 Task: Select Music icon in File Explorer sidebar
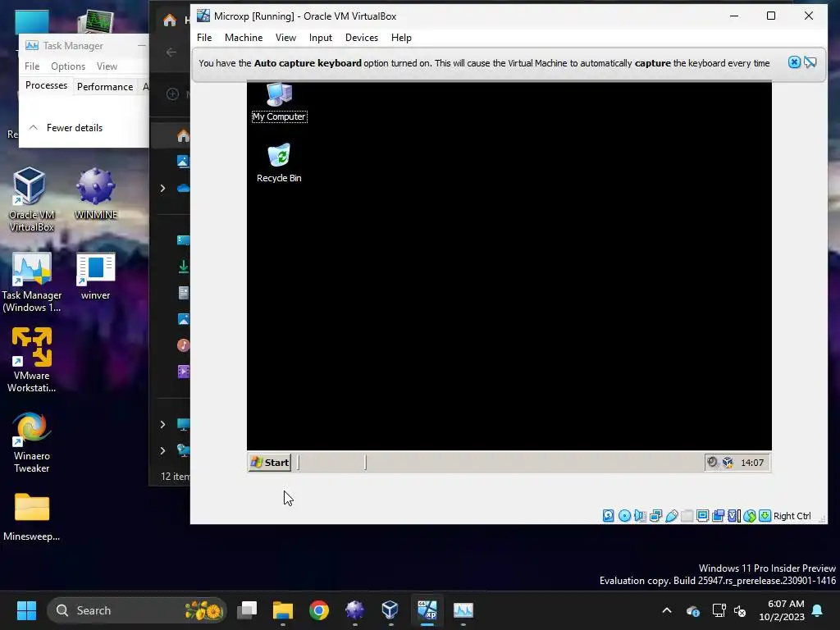183,345
